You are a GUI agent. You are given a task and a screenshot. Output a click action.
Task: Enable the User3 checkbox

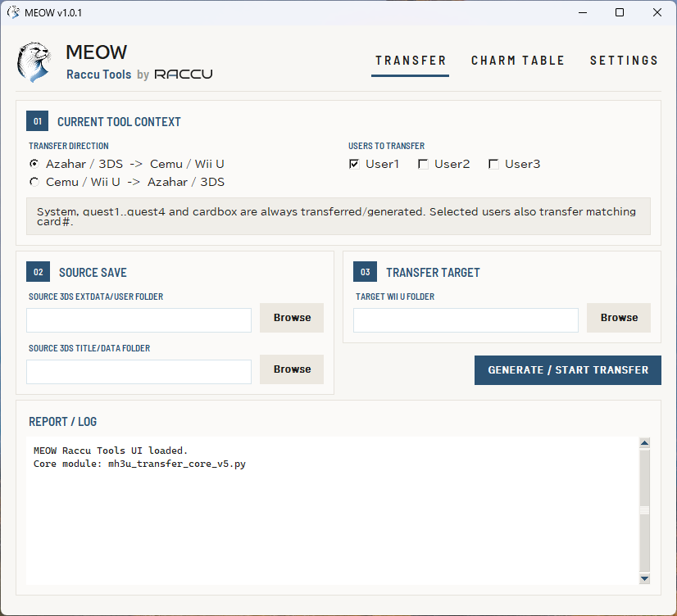[x=493, y=164]
